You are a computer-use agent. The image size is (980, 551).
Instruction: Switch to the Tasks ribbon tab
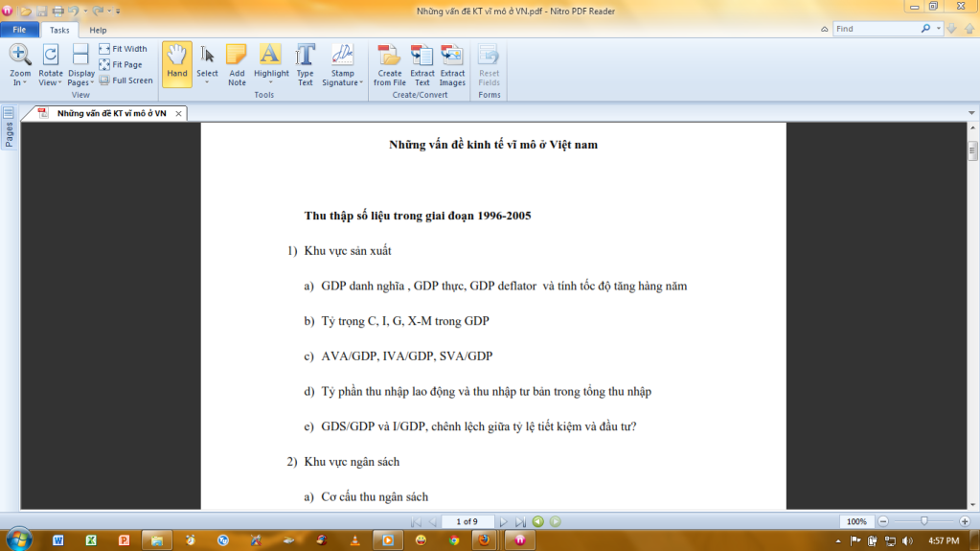(59, 30)
